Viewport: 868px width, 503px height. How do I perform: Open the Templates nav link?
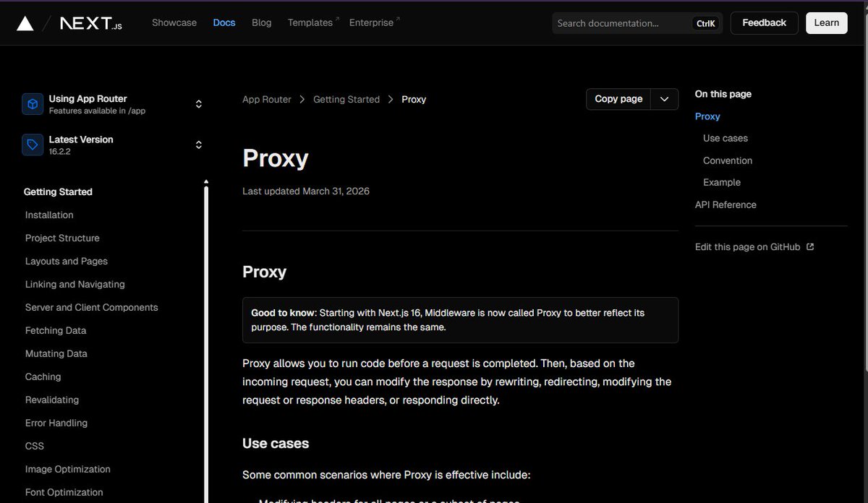313,22
